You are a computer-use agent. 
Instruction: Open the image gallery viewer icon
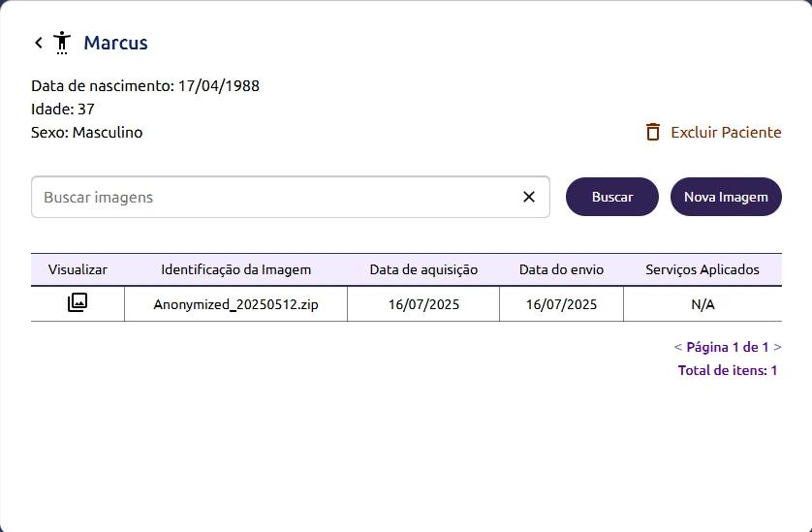tap(78, 303)
